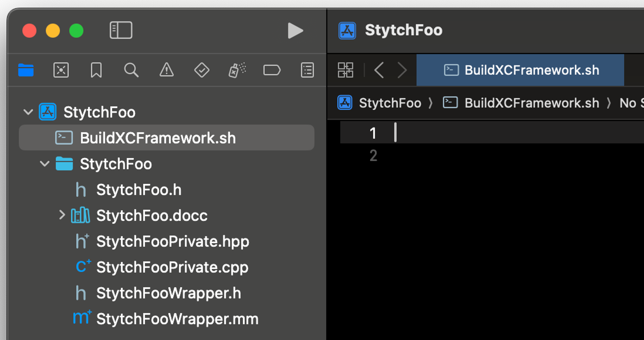Open the Find navigator magnifier
The width and height of the screenshot is (644, 340).
pos(131,70)
